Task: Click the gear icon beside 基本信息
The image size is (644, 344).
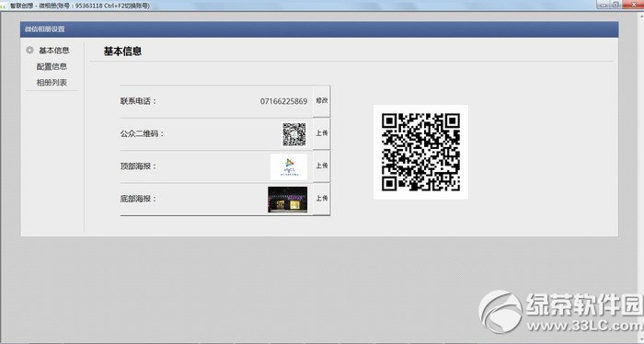Action: [29, 50]
